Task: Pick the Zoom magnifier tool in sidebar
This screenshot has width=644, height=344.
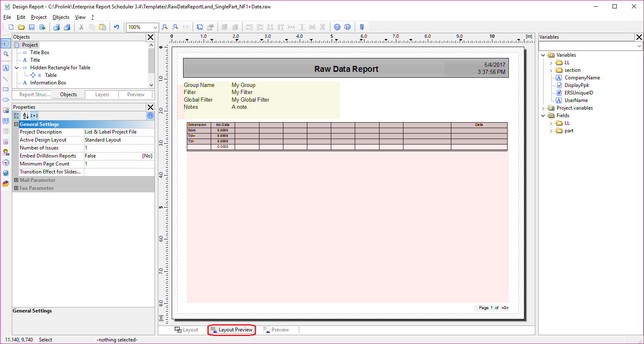Action: pos(6,54)
